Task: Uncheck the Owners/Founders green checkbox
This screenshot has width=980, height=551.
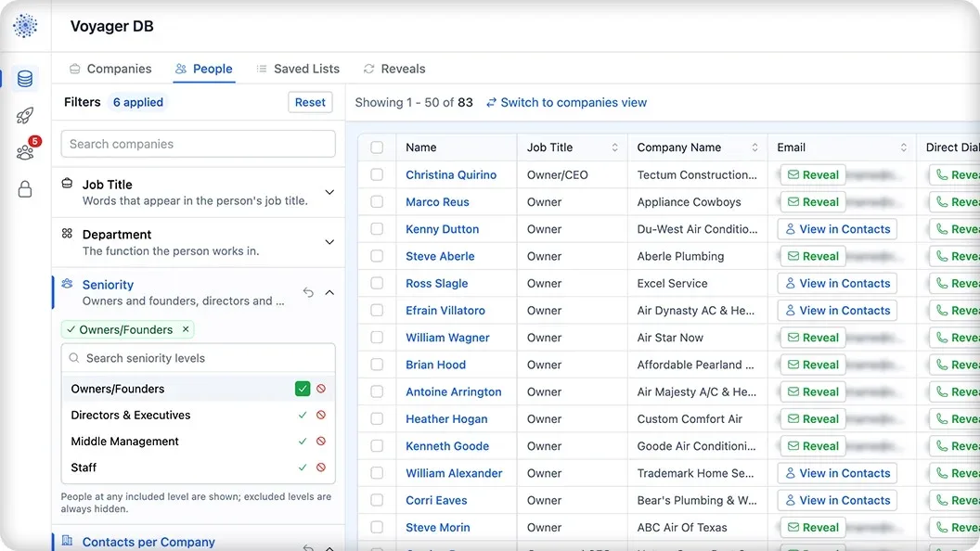Action: click(303, 389)
